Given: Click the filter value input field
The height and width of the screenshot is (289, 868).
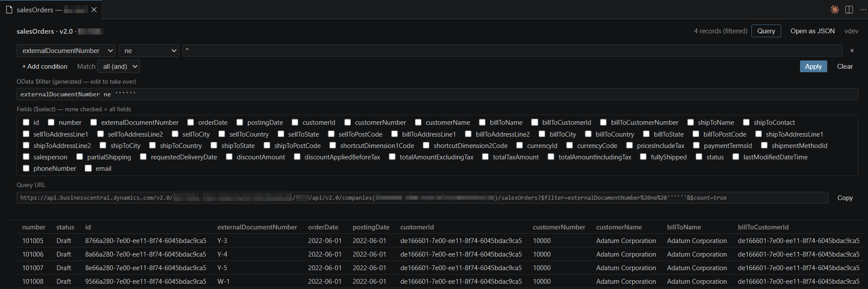Looking at the screenshot, I should 512,51.
